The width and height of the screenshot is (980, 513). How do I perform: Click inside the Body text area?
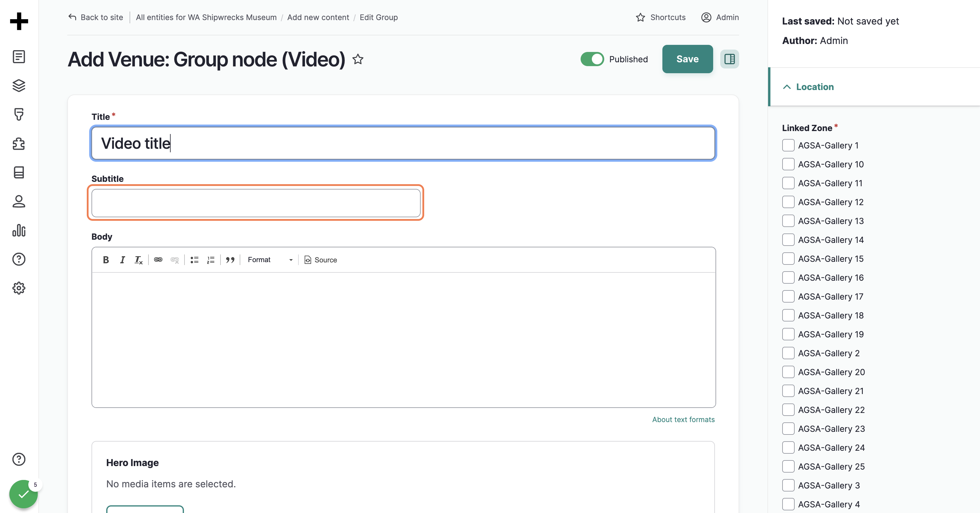pyautogui.click(x=403, y=340)
